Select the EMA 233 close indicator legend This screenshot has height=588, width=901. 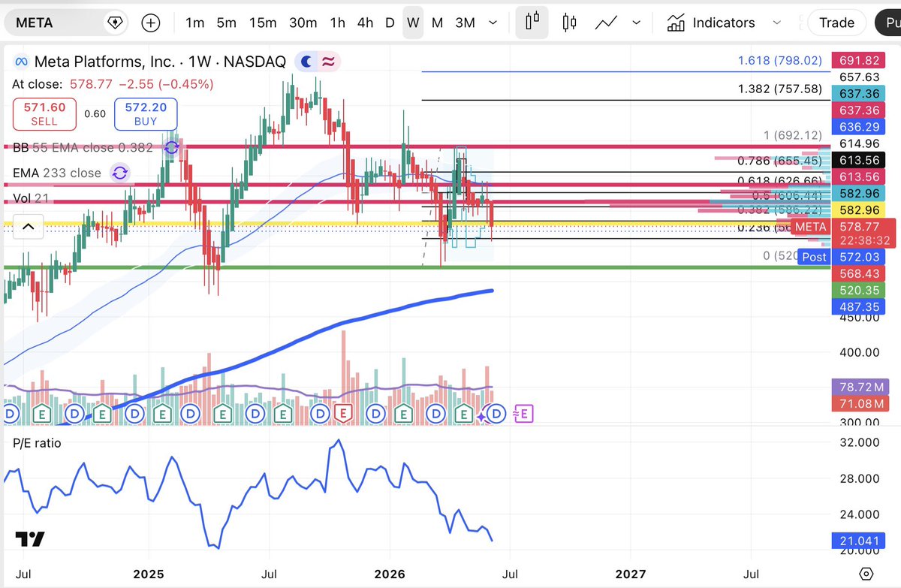57,173
